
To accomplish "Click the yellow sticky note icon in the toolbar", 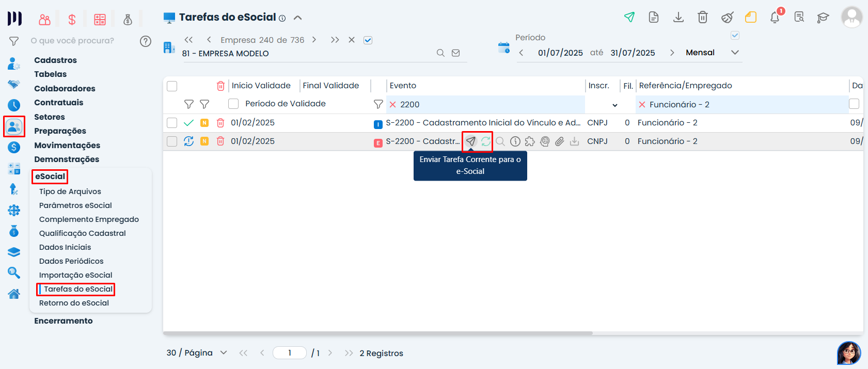I will click(751, 17).
